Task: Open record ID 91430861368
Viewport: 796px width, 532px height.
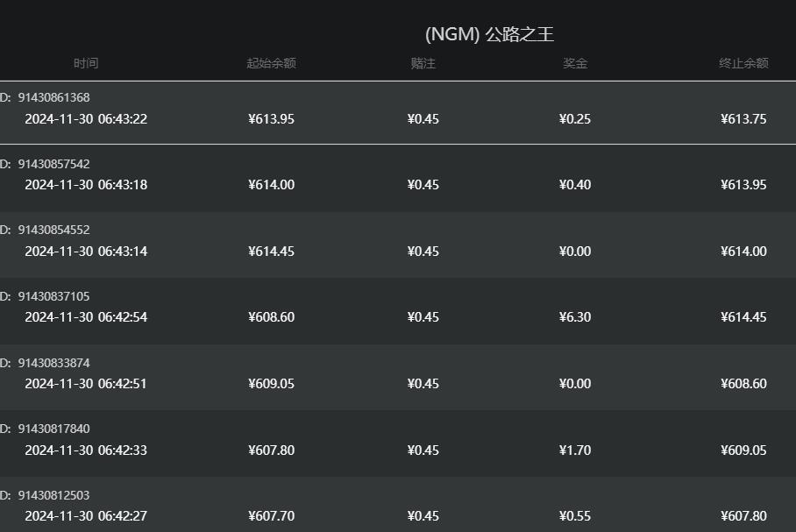Action: pos(53,97)
